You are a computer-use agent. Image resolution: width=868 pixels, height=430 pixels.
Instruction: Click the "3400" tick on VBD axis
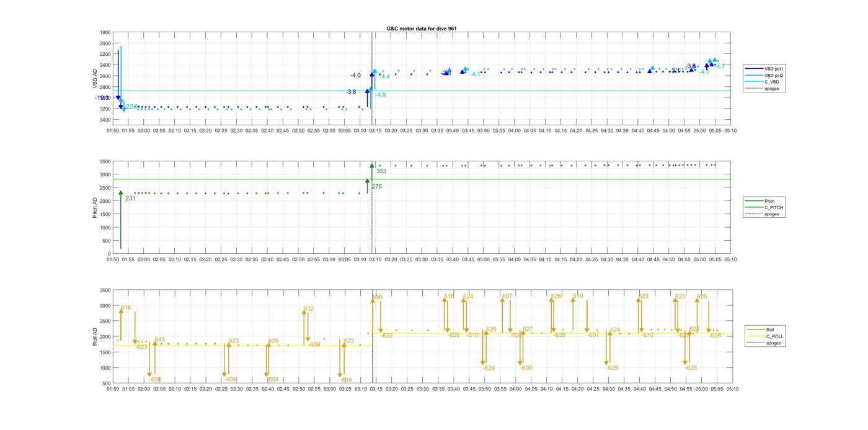coord(105,120)
